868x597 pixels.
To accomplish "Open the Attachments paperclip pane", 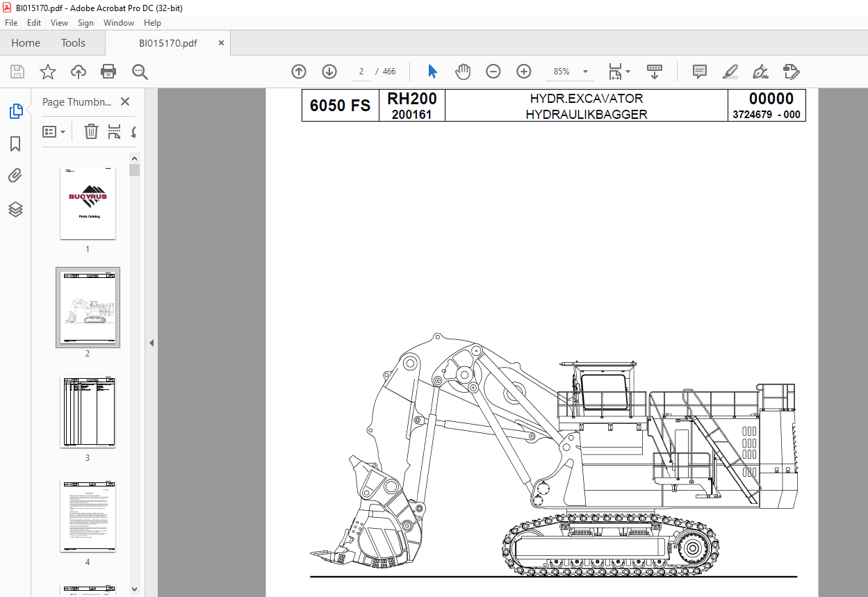I will [x=15, y=177].
